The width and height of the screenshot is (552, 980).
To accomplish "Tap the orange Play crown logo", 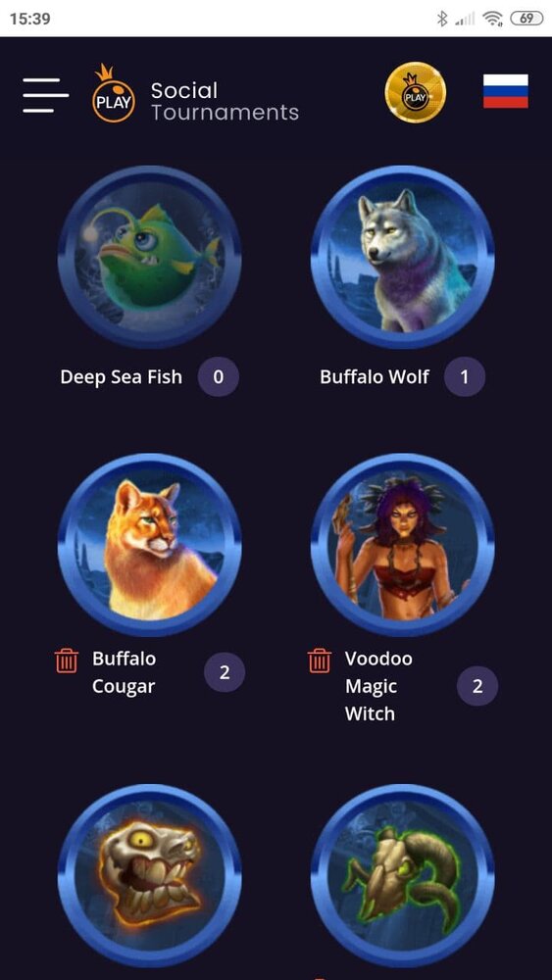I will [x=113, y=94].
